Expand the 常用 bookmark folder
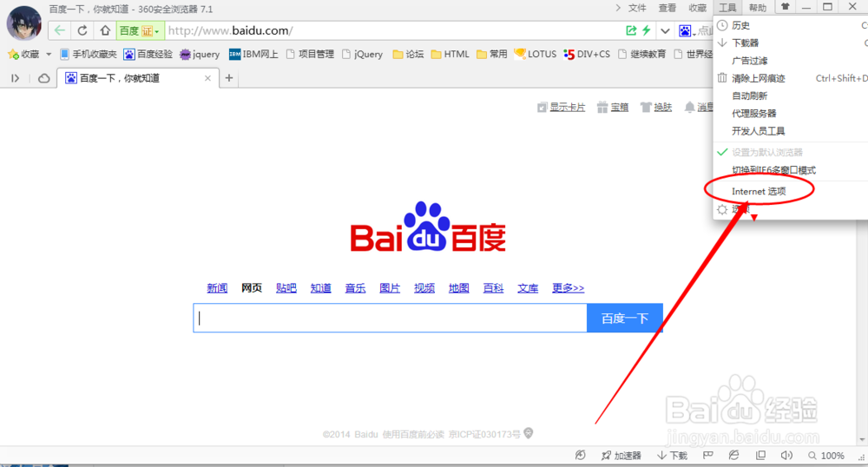The image size is (868, 467). [x=491, y=54]
